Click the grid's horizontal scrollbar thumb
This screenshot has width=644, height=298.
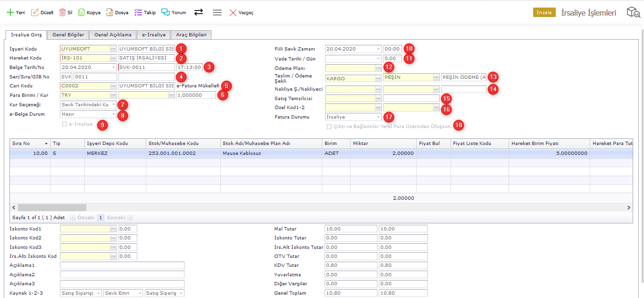coord(52,207)
